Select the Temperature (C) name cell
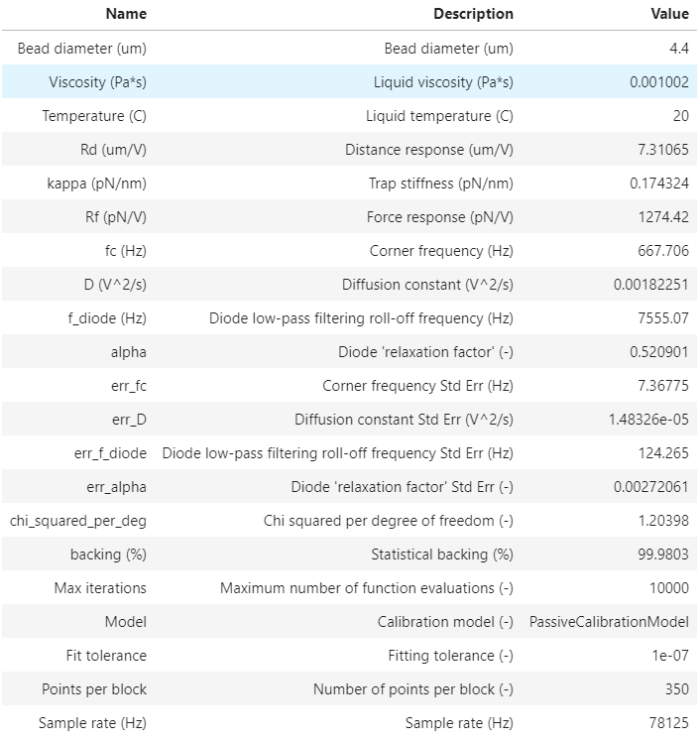Screen dimensions: 700x741 click(94, 116)
